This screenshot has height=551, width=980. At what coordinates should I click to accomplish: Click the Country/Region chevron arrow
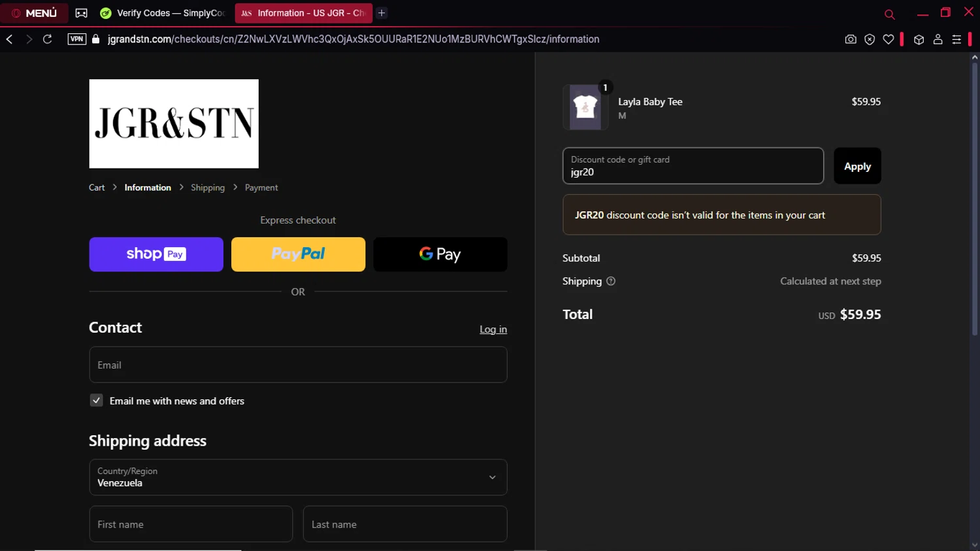pos(493,478)
